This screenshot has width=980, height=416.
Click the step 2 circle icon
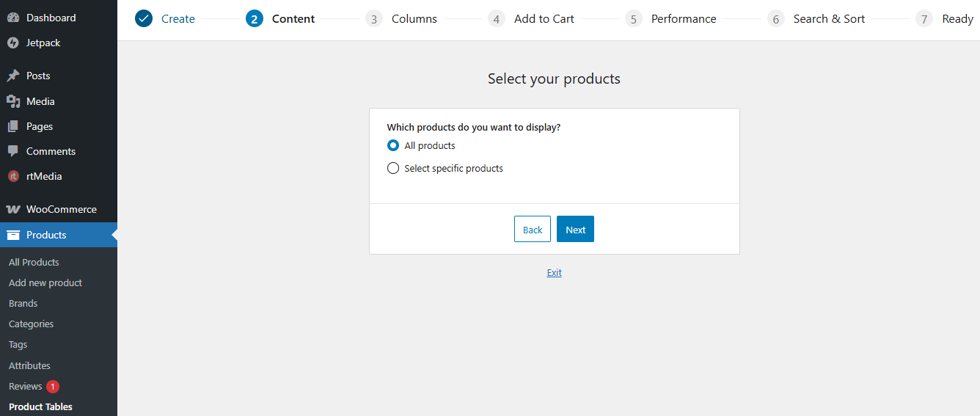pyautogui.click(x=255, y=19)
